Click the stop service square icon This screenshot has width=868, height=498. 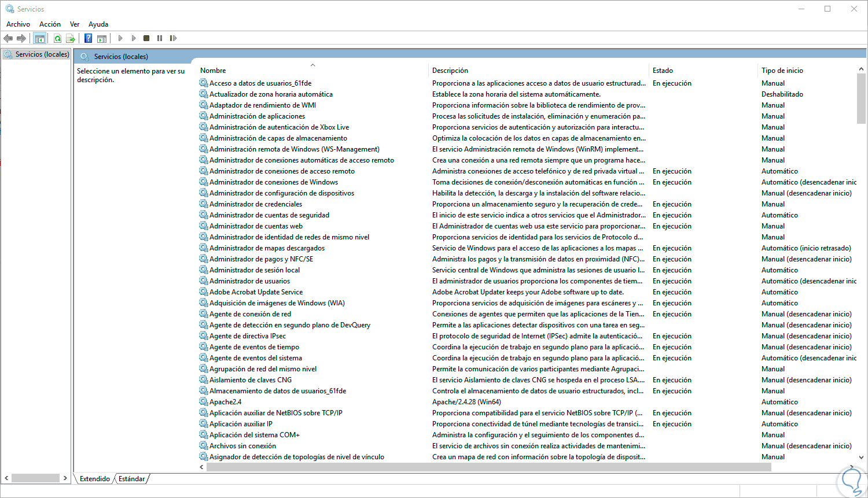point(146,38)
